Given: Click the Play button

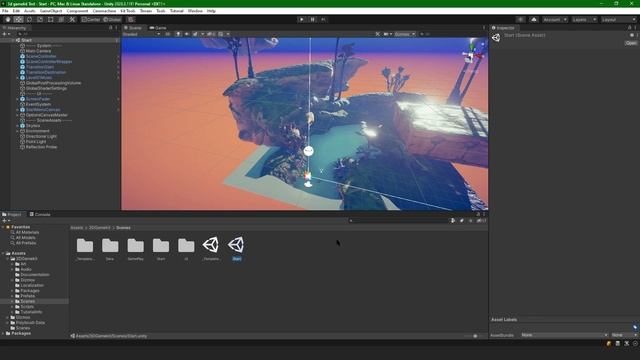Looking at the screenshot, I should pos(302,20).
